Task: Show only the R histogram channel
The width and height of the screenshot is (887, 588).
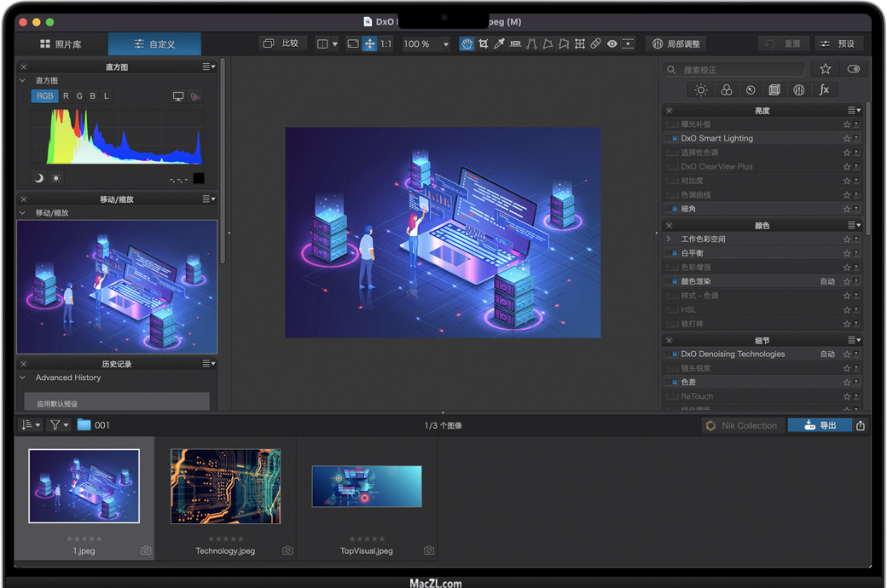Action: click(66, 96)
